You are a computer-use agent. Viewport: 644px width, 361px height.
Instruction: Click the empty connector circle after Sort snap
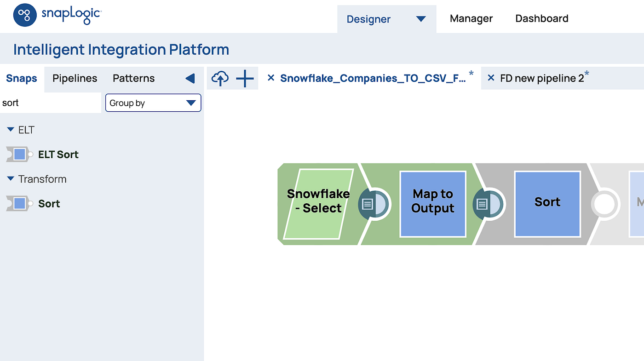coord(605,204)
